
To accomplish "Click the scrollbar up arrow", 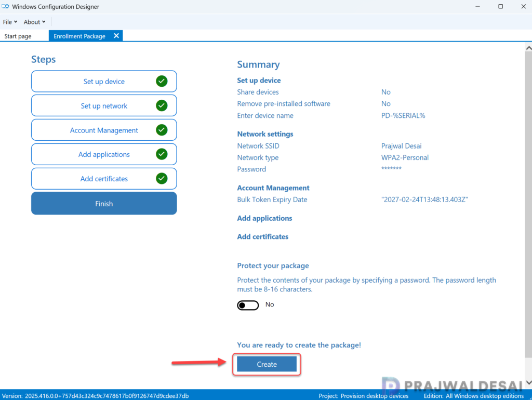I will pos(528,48).
